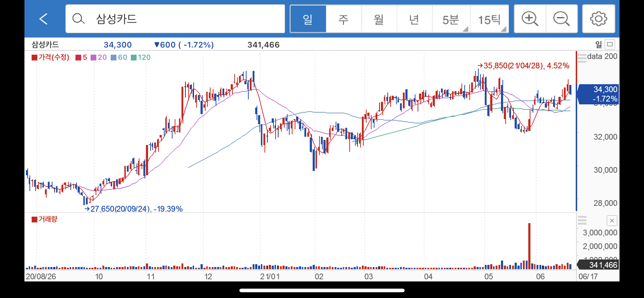
Task: Close the 거래량 volume panel
Action: coord(612,221)
